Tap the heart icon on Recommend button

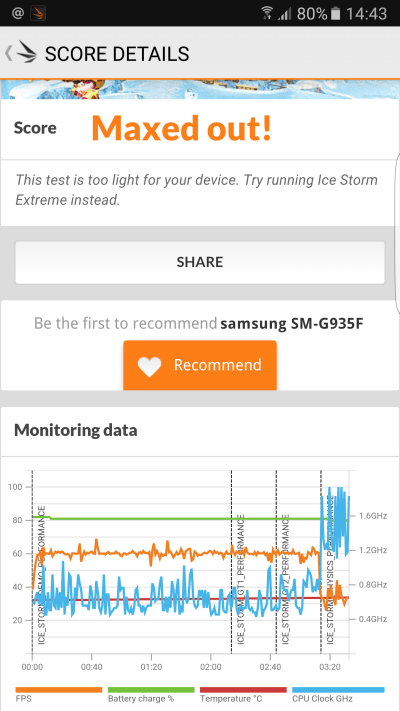[x=149, y=366]
